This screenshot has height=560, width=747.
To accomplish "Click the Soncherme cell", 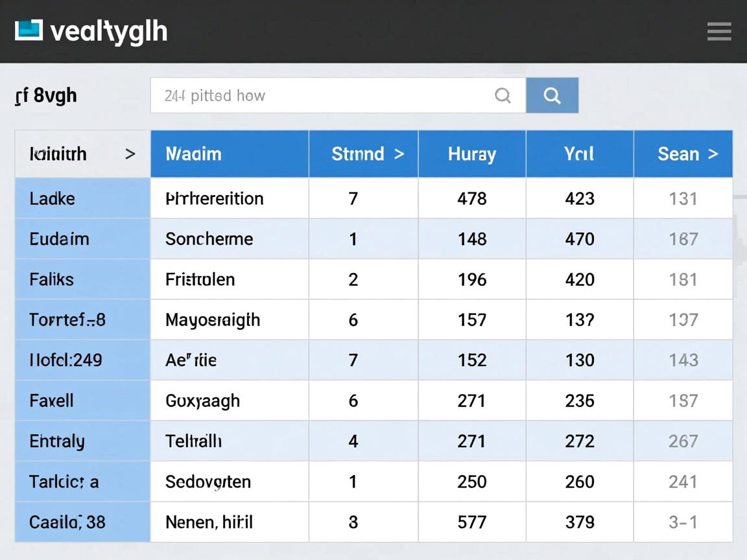I will click(209, 239).
